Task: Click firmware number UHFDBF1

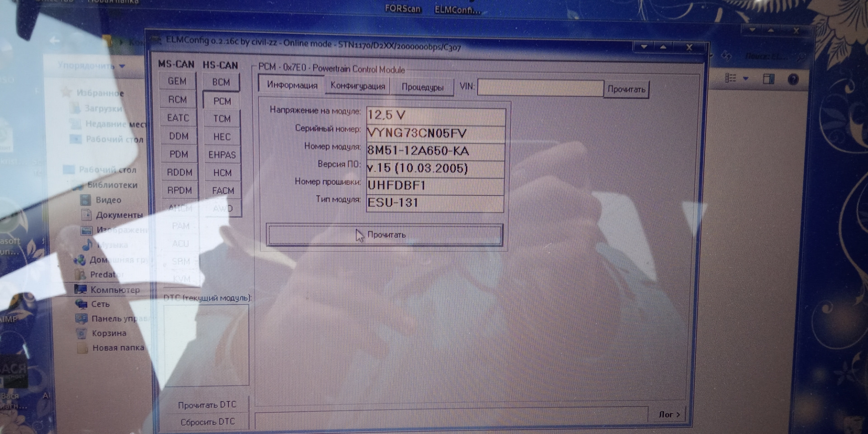Action: click(435, 185)
